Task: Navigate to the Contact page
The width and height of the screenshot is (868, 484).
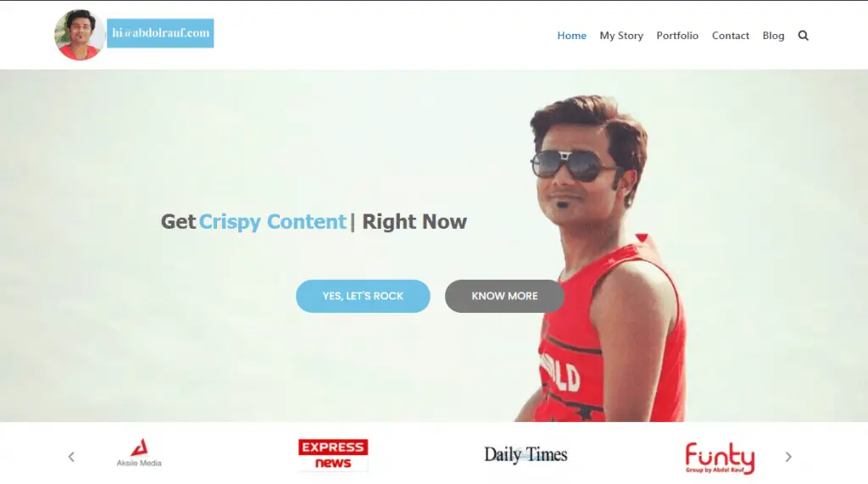Action: pyautogui.click(x=730, y=36)
